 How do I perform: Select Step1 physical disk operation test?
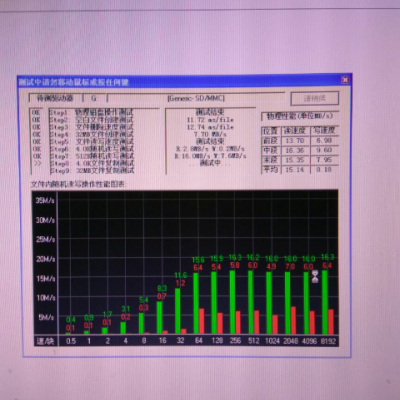tap(92, 112)
